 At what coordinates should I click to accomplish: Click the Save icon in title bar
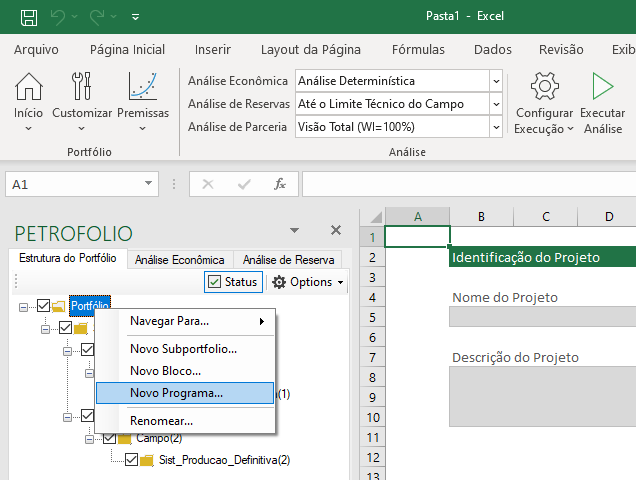click(x=29, y=17)
